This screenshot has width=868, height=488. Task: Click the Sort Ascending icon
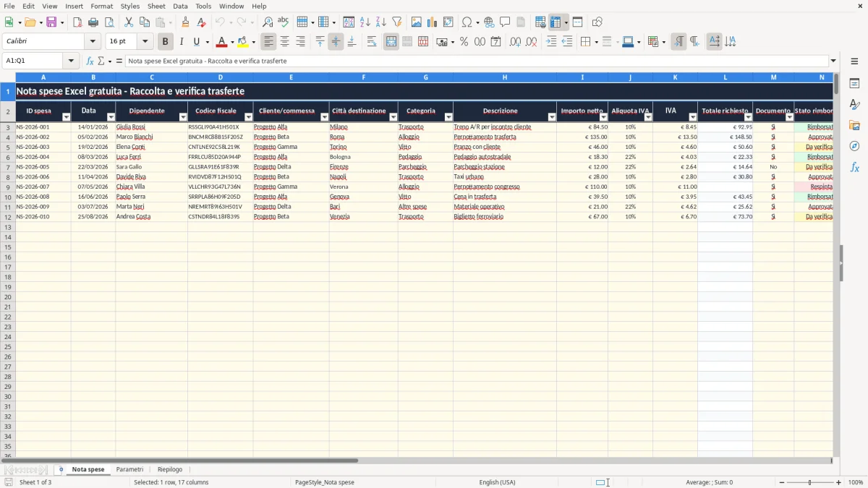(x=365, y=22)
